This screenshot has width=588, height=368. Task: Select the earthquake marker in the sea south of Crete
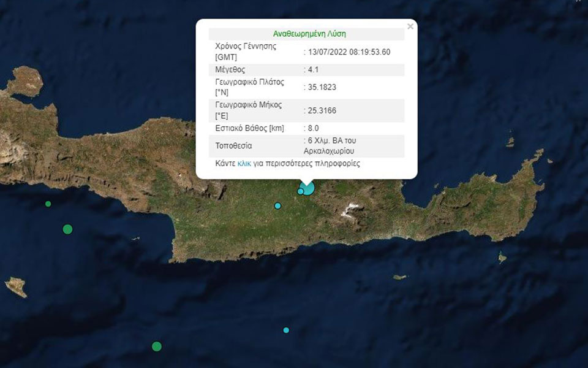pos(158,346)
